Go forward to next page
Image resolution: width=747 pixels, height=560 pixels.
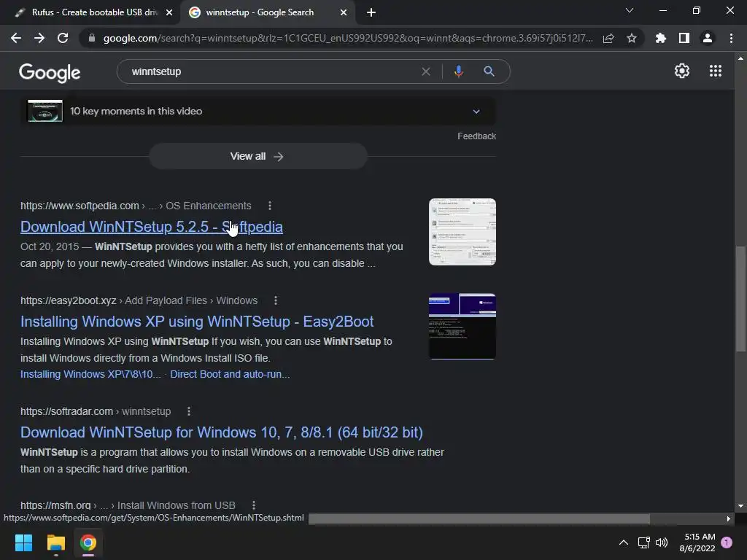(39, 38)
